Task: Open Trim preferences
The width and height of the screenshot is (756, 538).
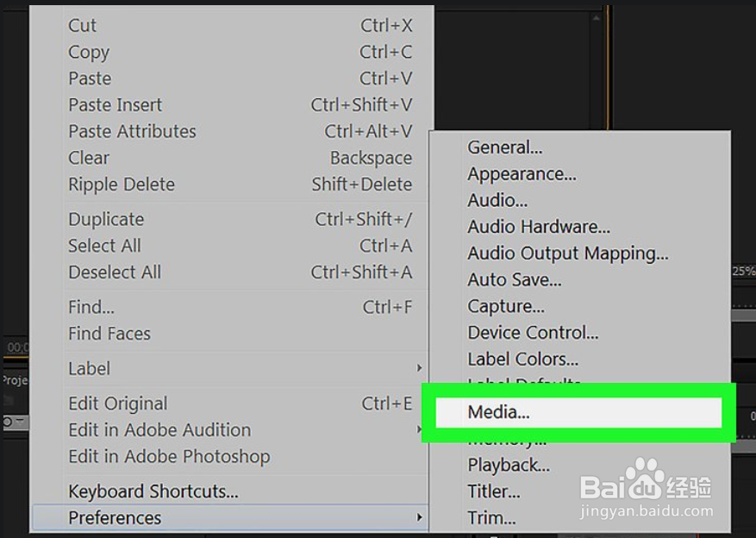Action: [491, 518]
